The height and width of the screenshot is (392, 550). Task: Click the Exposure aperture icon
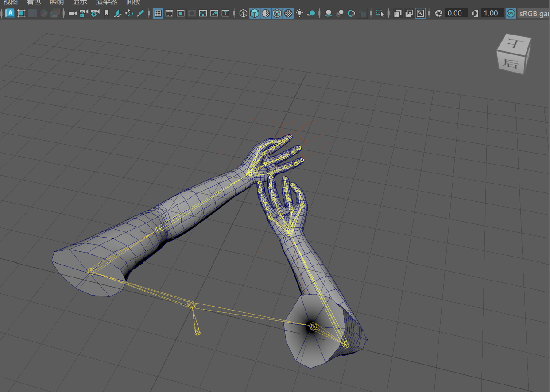coord(438,13)
